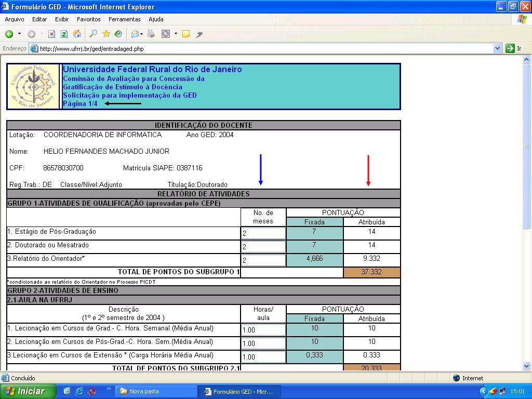This screenshot has height=399, width=532.
Task: Click the 9.332 attributed score cell
Action: pyautogui.click(x=371, y=260)
